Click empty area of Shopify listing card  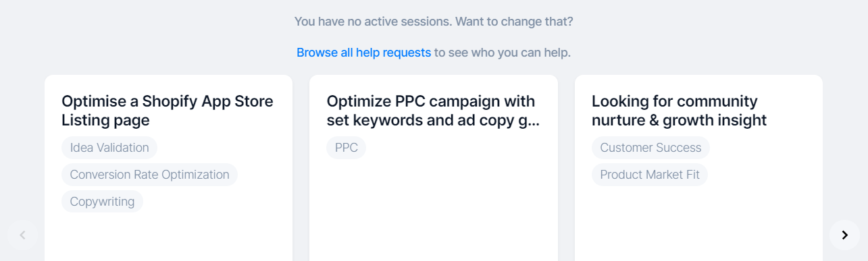point(169,236)
